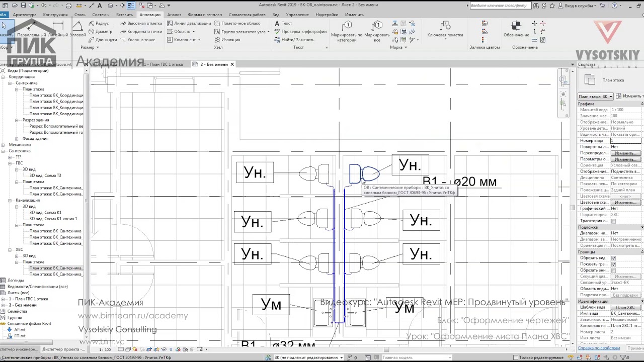Undo last action

44,6
